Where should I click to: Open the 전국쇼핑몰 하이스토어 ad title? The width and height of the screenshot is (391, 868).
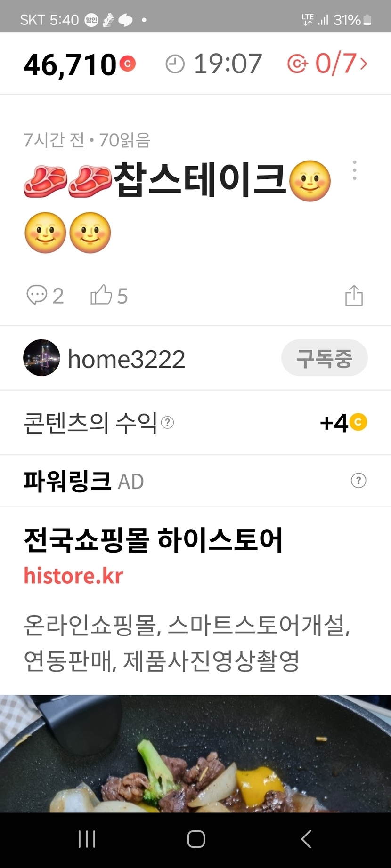pos(153,540)
